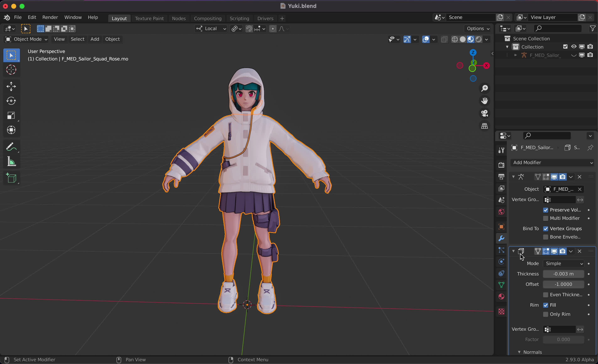Click the Add Modifier button
The width and height of the screenshot is (598, 364).
pos(552,163)
